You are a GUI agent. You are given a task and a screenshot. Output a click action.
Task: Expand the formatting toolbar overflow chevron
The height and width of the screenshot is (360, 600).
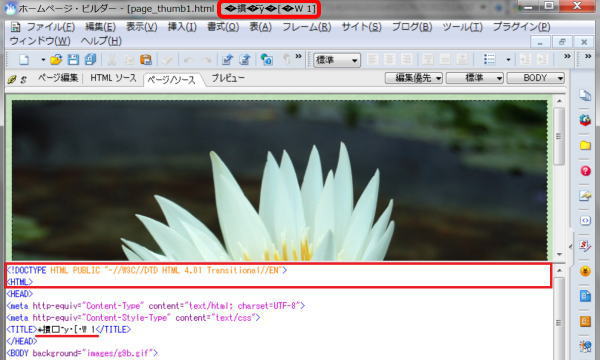(x=567, y=57)
